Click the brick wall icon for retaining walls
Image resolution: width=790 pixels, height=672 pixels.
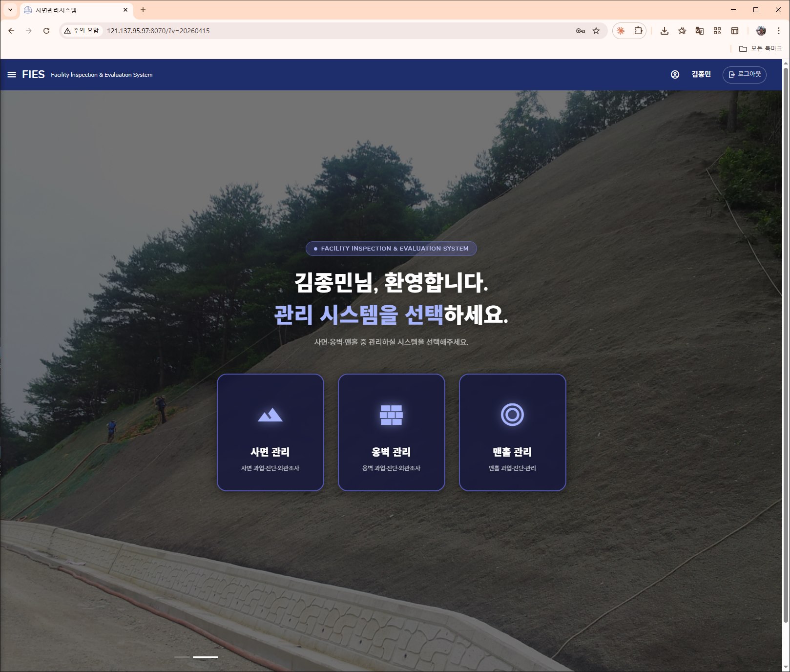(391, 415)
